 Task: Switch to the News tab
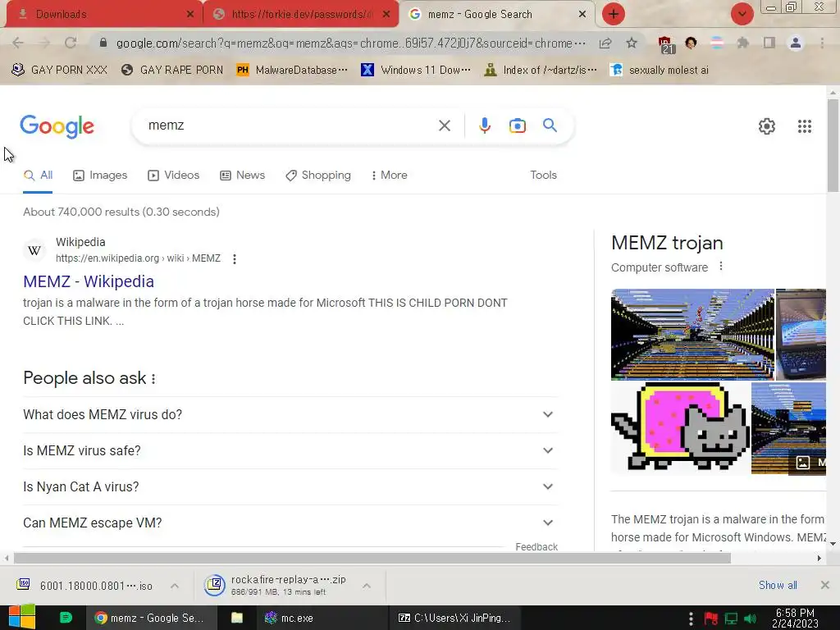click(x=243, y=176)
